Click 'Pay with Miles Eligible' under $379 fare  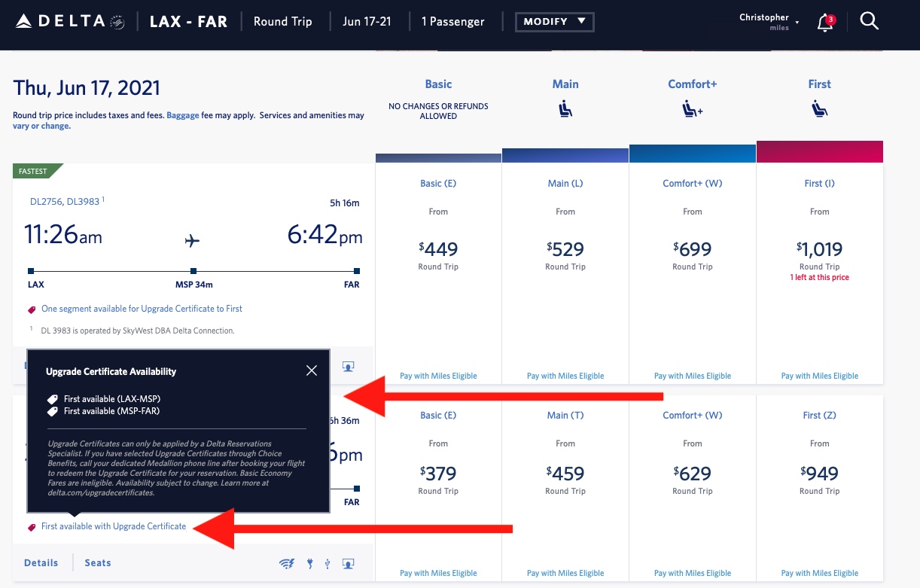(438, 573)
